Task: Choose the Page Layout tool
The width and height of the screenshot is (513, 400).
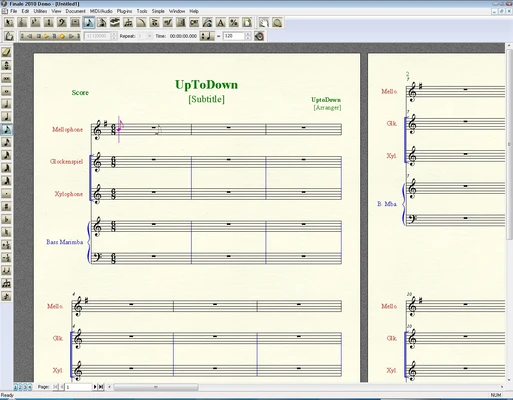Action: (x=247, y=23)
